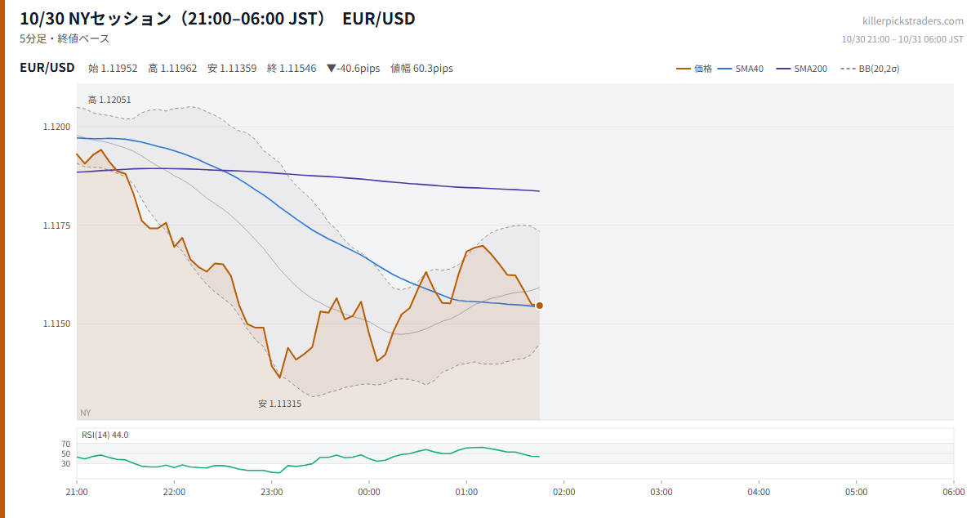Click the date range 10/30 21:00 – 10/31 06:00 JST

(x=902, y=39)
